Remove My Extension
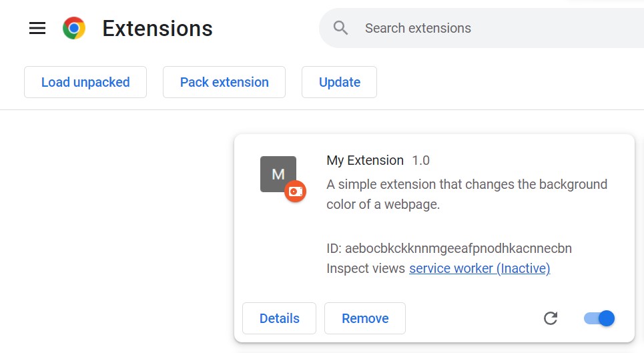This screenshot has width=644, height=353. click(365, 318)
